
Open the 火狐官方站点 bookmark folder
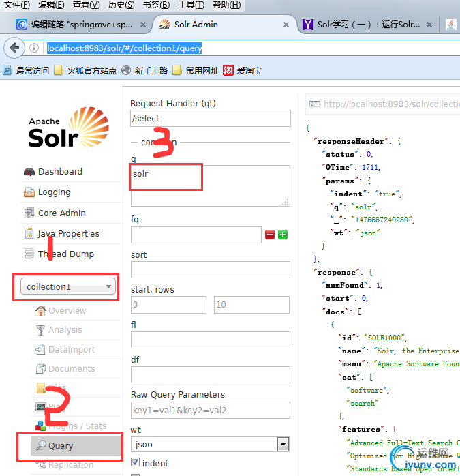coord(85,70)
